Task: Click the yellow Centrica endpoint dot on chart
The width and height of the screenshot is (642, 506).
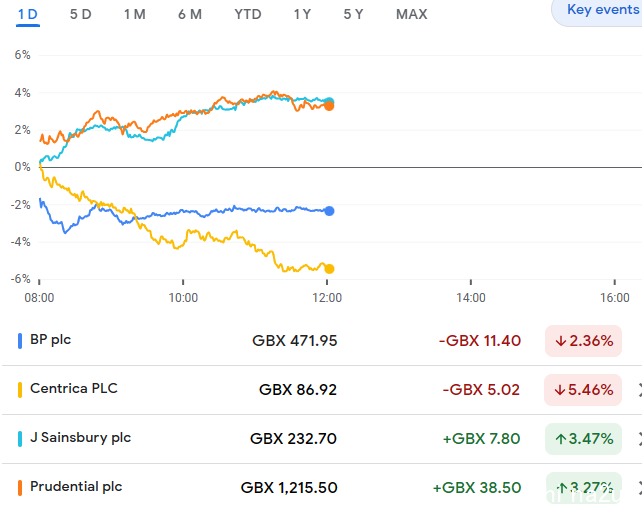Action: click(329, 269)
